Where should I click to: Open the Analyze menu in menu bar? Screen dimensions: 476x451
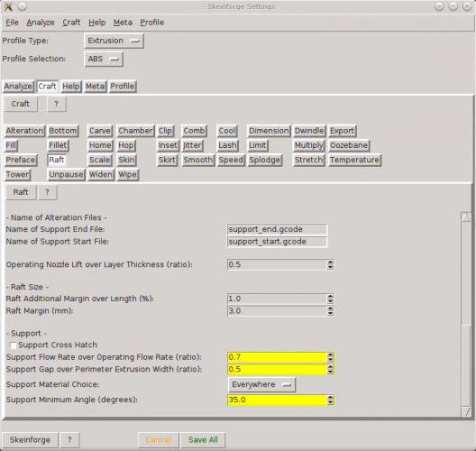(41, 23)
